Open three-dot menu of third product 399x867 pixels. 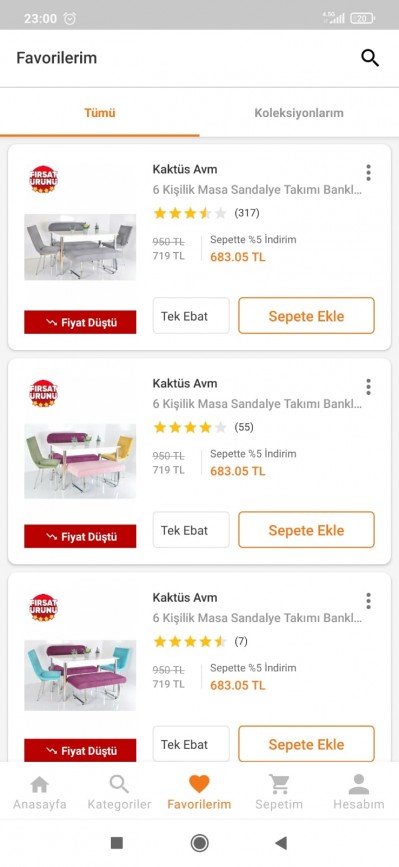tap(368, 600)
